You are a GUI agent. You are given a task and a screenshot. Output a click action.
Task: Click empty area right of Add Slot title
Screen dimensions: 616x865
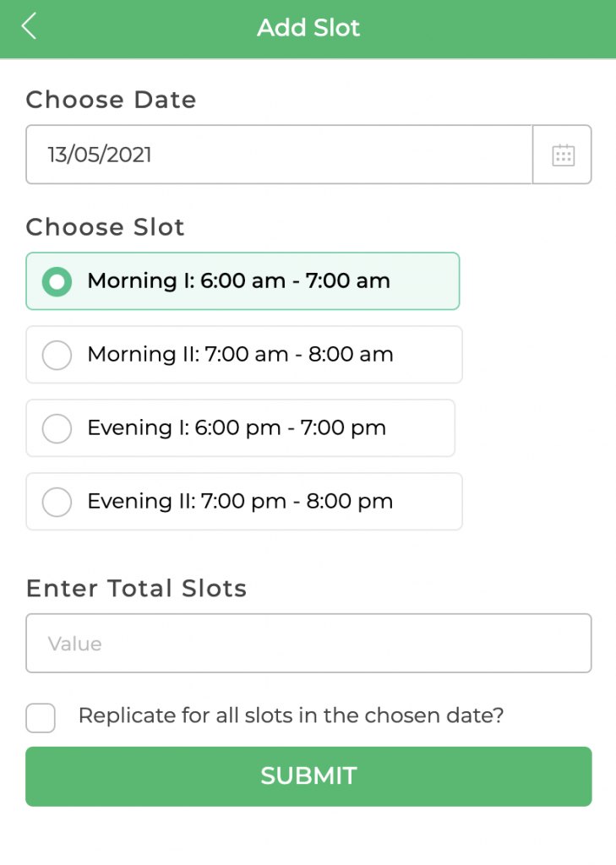coord(486,28)
